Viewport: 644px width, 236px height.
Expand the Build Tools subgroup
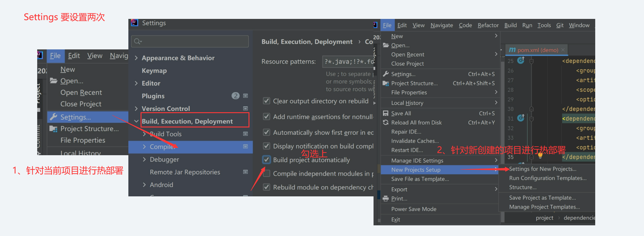[x=145, y=134]
